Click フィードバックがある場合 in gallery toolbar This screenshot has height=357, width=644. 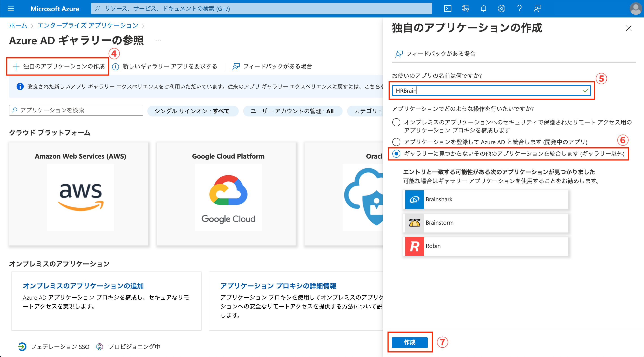pos(272,66)
